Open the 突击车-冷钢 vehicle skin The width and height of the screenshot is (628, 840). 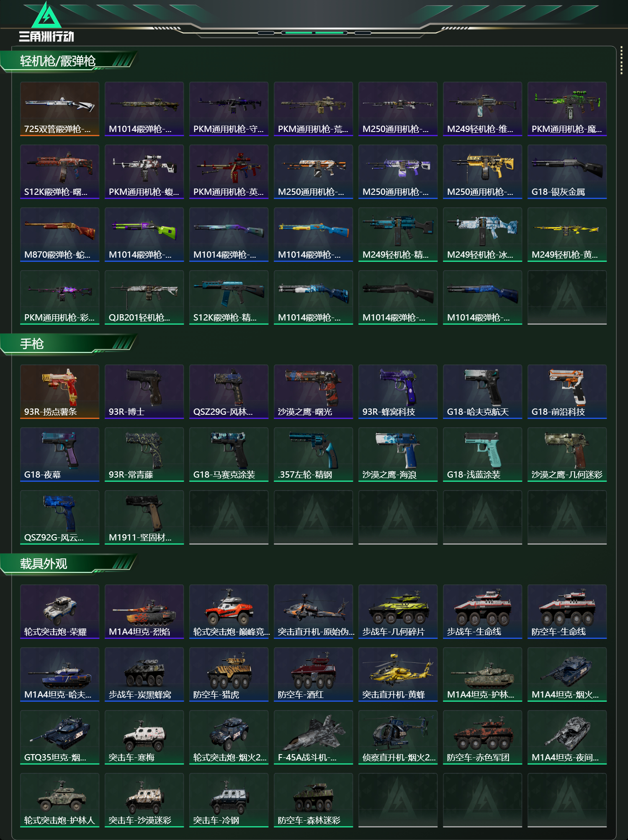(229, 800)
